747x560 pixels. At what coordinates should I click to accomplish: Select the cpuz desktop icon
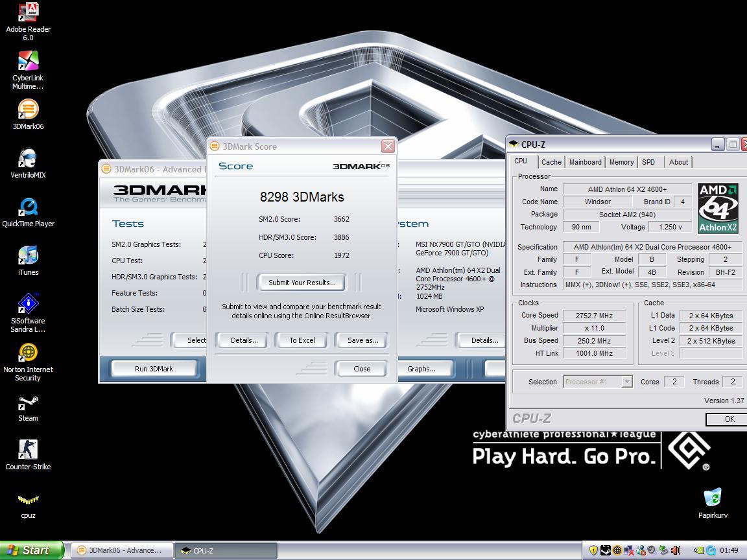(x=28, y=500)
